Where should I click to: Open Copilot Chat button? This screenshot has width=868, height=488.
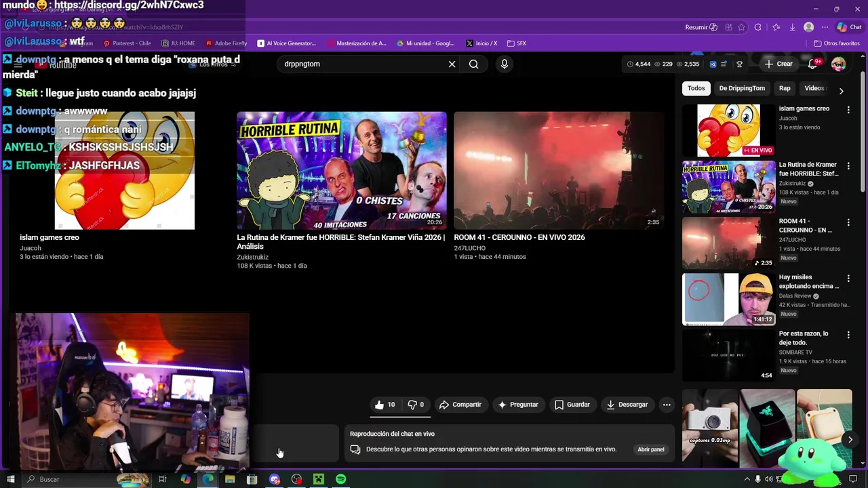coord(849,27)
